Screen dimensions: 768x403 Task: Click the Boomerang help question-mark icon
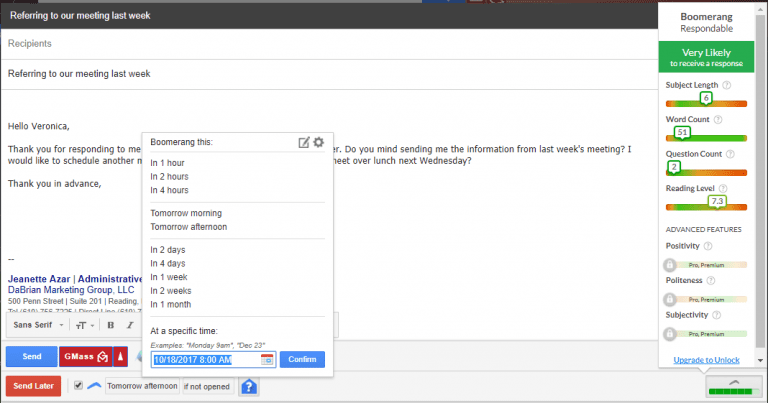click(x=249, y=386)
